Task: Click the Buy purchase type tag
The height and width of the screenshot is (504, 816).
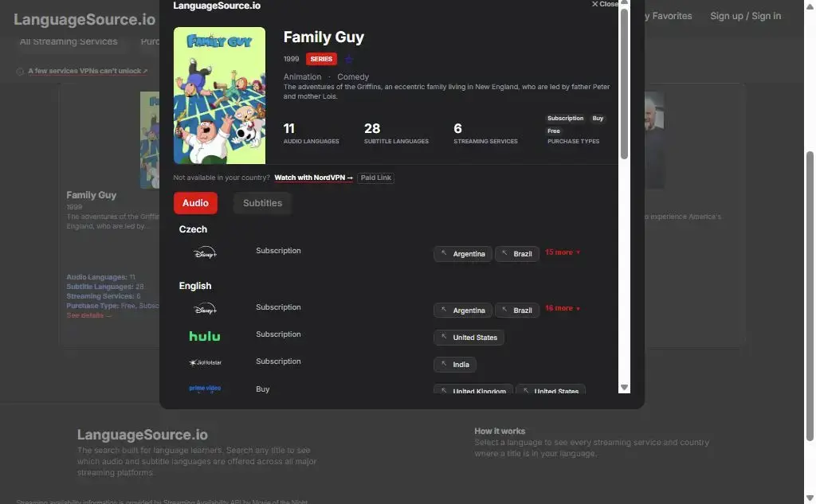Action: [x=598, y=119]
